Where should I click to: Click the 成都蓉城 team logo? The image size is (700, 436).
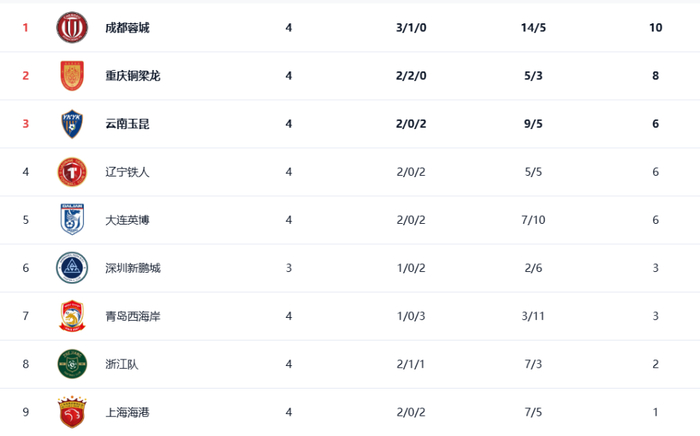[x=72, y=28]
